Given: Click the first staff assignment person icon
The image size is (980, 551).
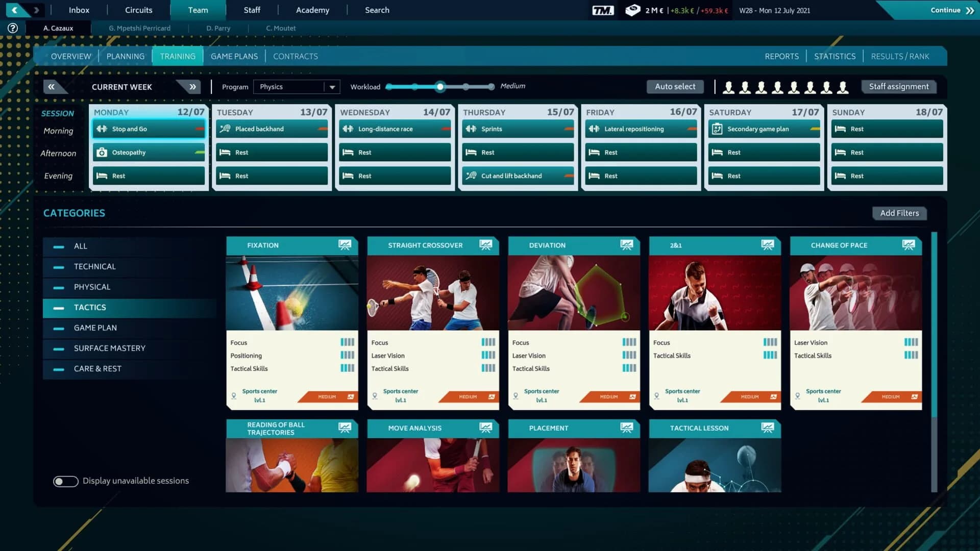Looking at the screenshot, I should [729, 87].
